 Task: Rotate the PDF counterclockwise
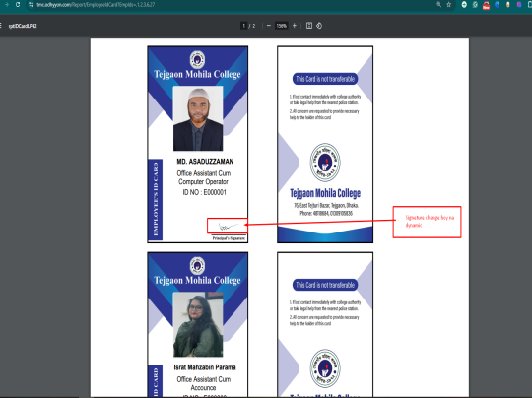pos(319,26)
